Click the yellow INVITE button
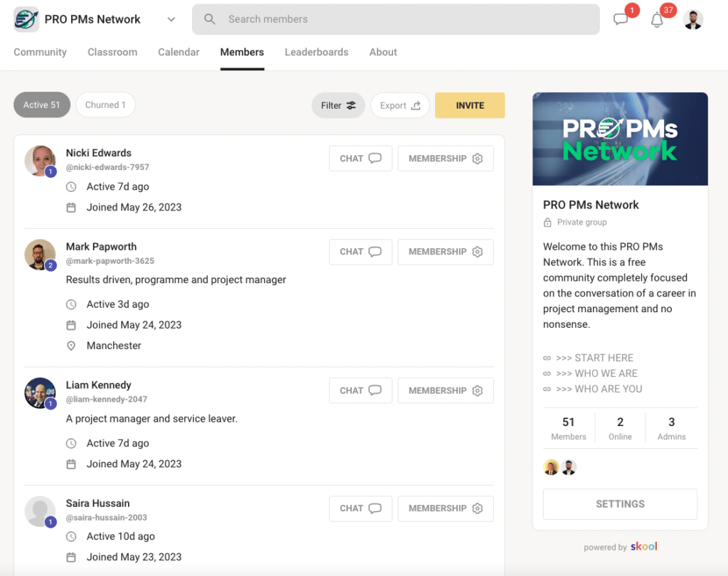The width and height of the screenshot is (728, 576). 470,105
